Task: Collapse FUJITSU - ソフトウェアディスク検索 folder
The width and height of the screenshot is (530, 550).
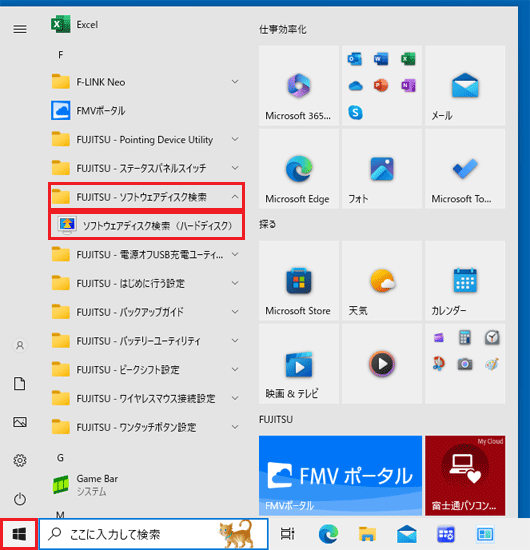Action: tap(147, 197)
